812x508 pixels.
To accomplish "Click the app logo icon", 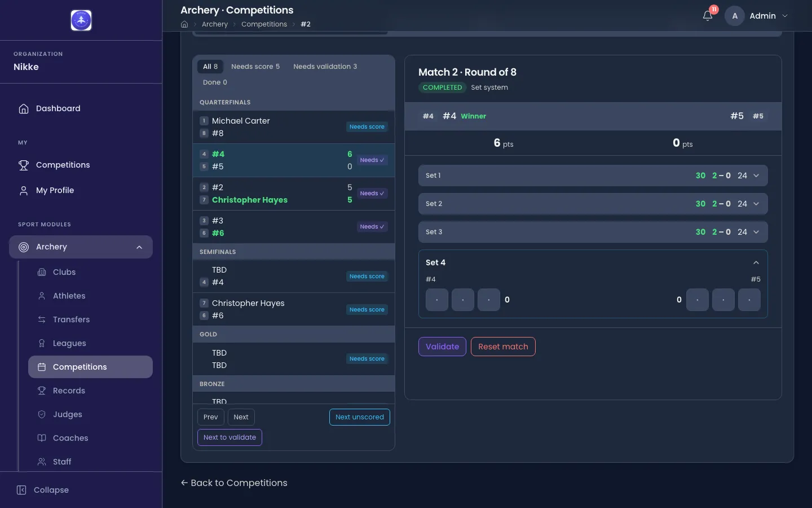I will tap(81, 20).
